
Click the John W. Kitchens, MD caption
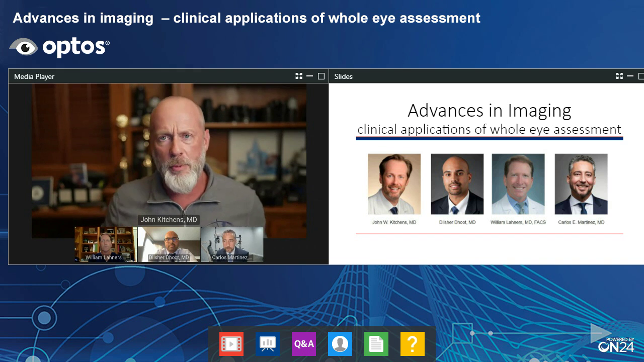[x=394, y=222]
